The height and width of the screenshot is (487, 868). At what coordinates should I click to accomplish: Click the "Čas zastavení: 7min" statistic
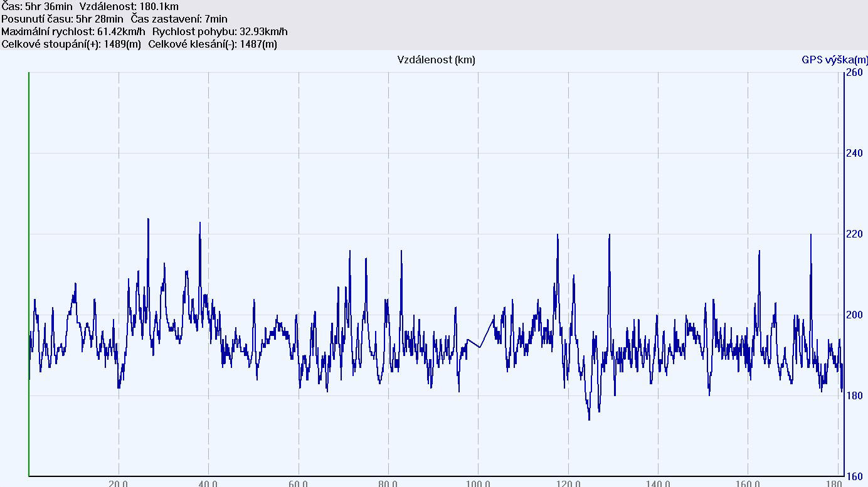[x=179, y=19]
